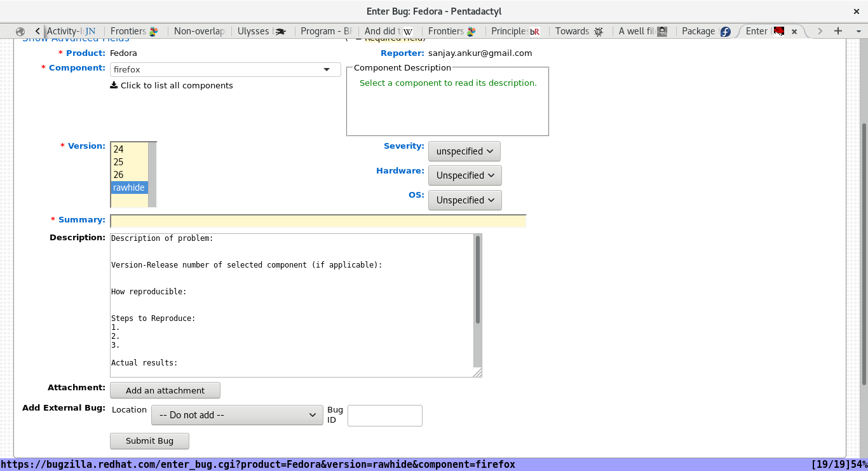Click the page vertical scrollbar

click(x=864, y=254)
